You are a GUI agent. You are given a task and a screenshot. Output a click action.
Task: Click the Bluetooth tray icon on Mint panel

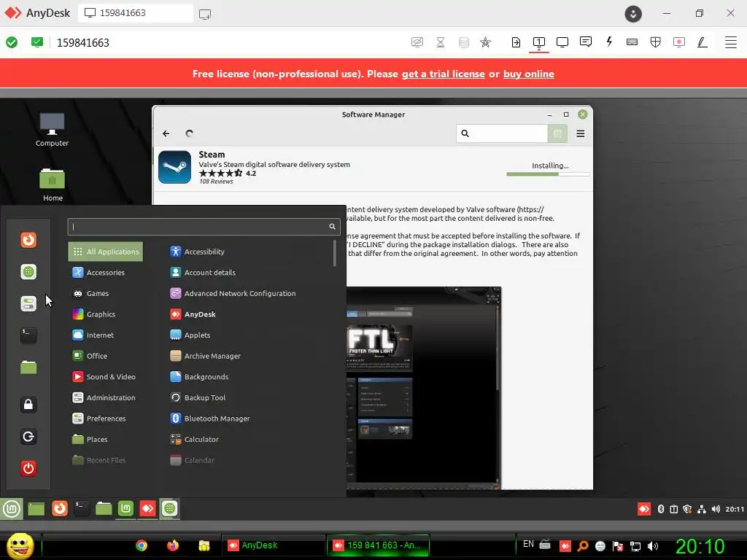pyautogui.click(x=661, y=509)
